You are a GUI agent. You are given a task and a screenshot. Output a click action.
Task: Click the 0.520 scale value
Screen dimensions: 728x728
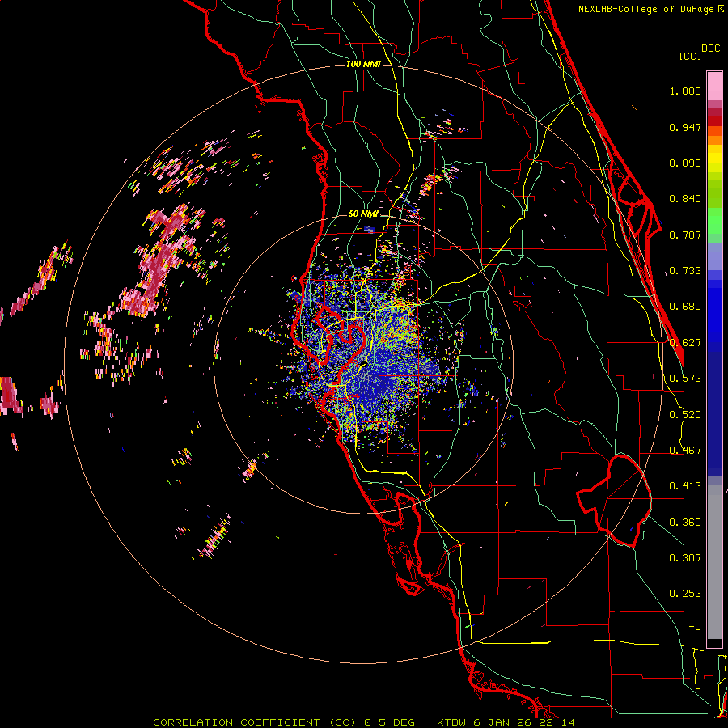coord(685,415)
